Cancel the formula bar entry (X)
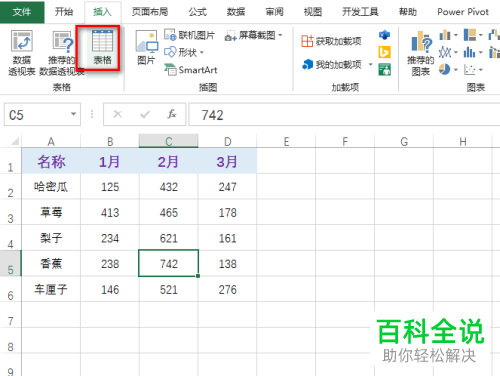Viewport: 500px width, 376px height. 117,114
